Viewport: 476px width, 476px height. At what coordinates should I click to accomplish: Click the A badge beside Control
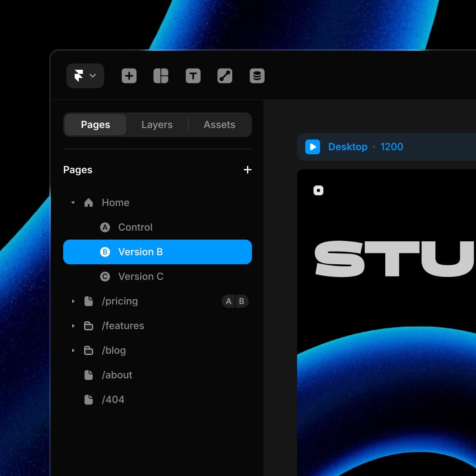pyautogui.click(x=105, y=227)
